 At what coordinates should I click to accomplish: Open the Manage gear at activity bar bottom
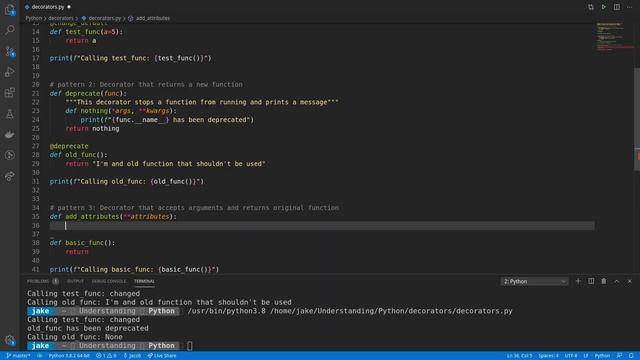[x=10, y=340]
